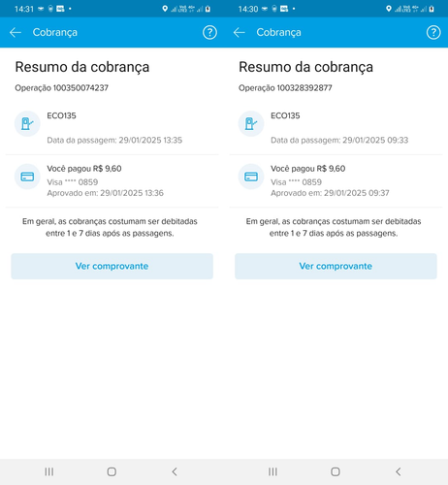Image resolution: width=448 pixels, height=485 pixels.
Task: Tap debit info note on right screen
Action: coord(334,227)
